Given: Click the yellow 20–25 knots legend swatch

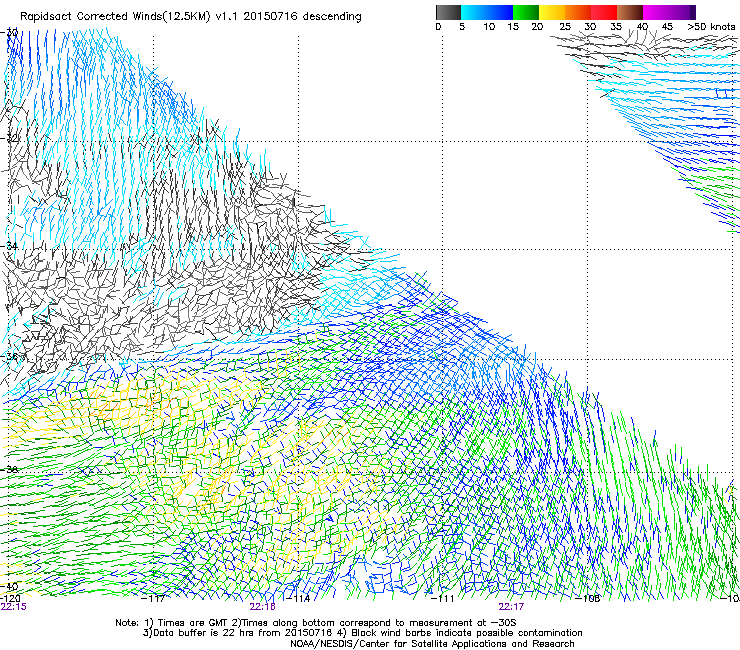Looking at the screenshot, I should point(552,12).
